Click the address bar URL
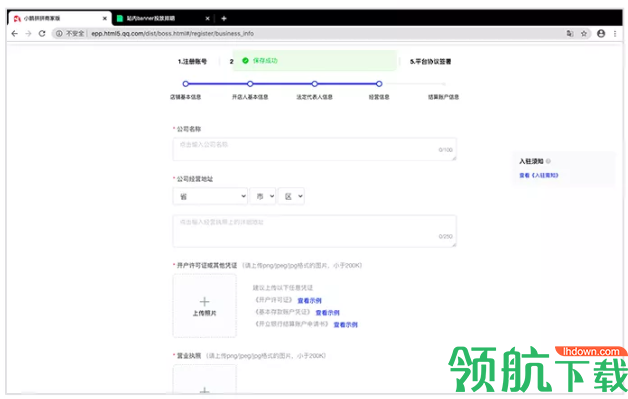Viewport: 628px width, 399px height. tap(173, 34)
